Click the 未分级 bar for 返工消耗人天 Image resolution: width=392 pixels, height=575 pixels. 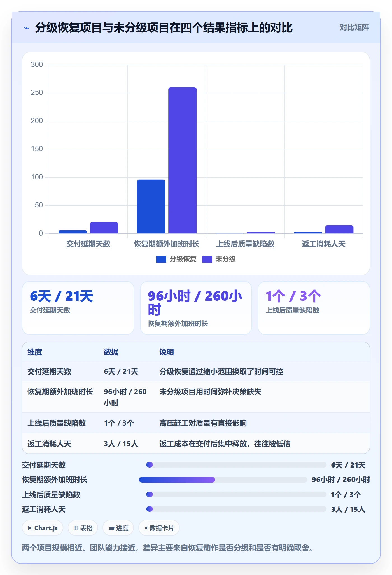coord(339,229)
